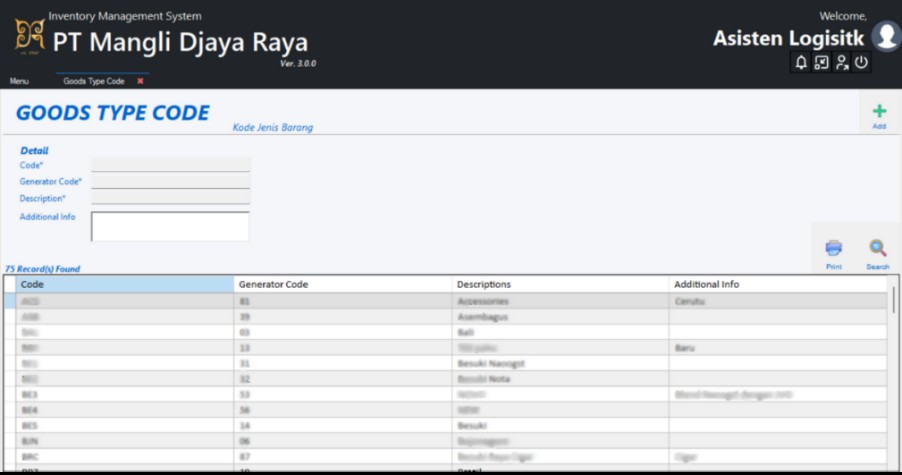Sort by the Code column header
The height and width of the screenshot is (475, 902).
[x=125, y=284]
